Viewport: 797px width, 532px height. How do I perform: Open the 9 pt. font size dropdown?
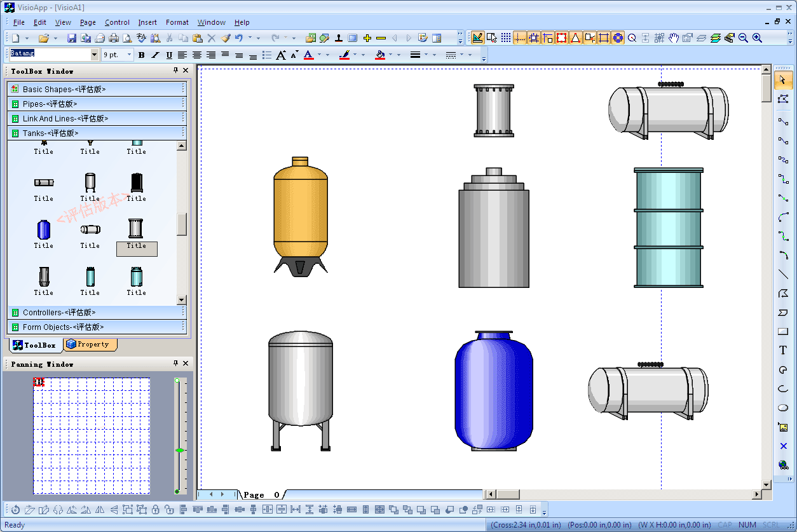coord(130,55)
